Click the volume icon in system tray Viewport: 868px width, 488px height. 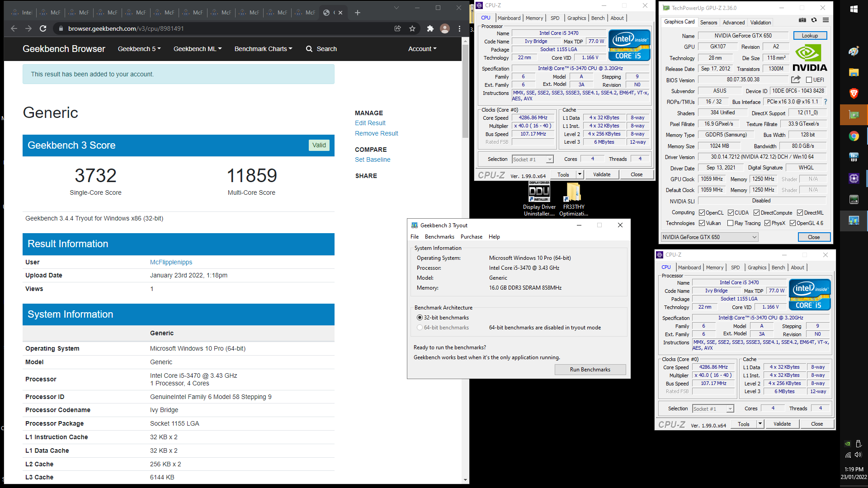click(x=859, y=455)
